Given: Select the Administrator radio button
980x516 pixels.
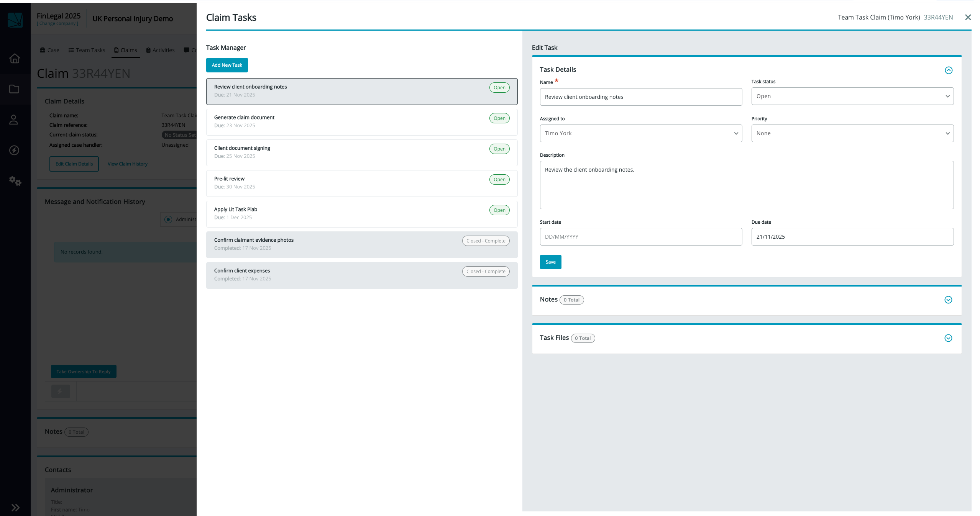Looking at the screenshot, I should pos(168,219).
